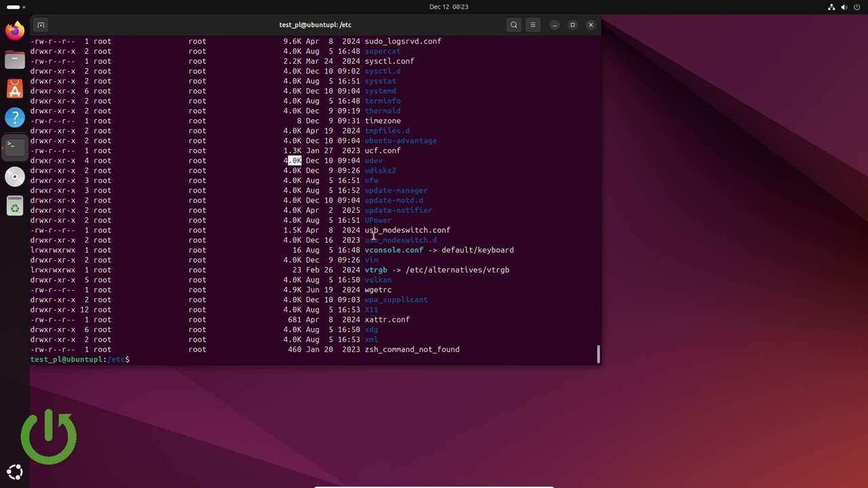Click the update-notifier directory name
This screenshot has width=868, height=488.
398,210
